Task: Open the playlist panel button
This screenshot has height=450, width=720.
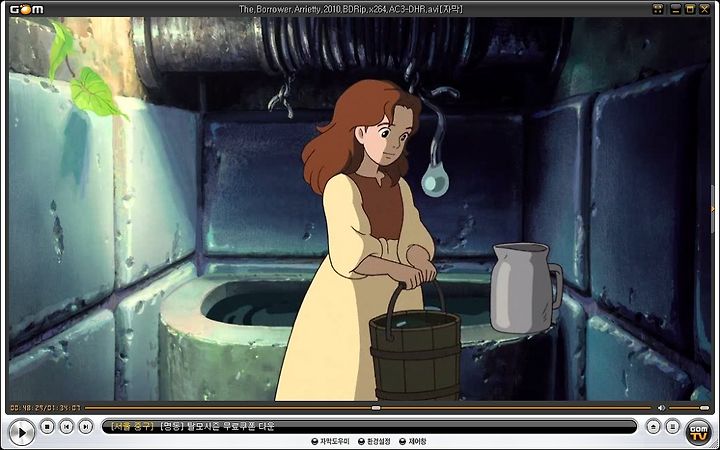Action: [x=672, y=427]
